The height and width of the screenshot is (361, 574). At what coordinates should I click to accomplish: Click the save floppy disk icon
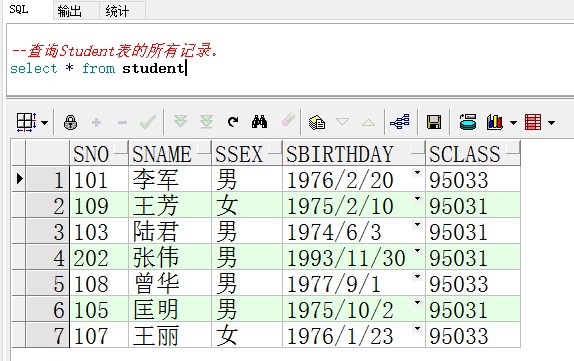point(434,122)
